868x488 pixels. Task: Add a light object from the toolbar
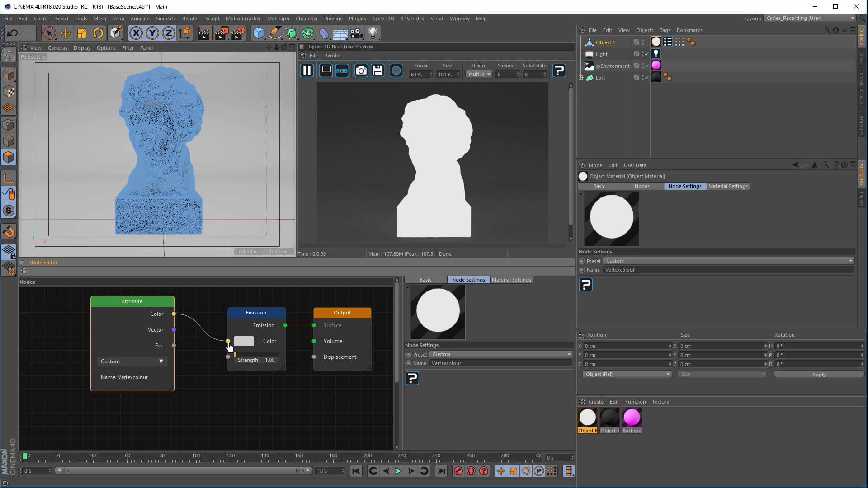click(373, 33)
